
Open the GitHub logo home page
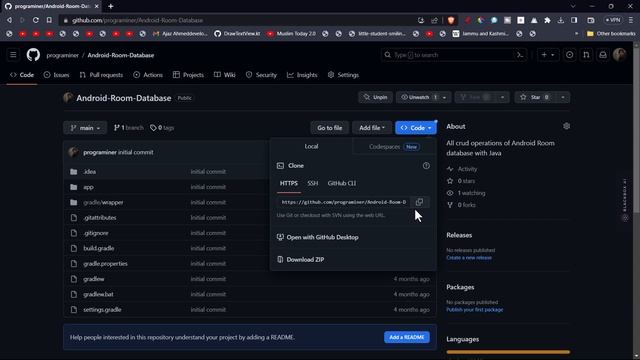click(x=33, y=55)
